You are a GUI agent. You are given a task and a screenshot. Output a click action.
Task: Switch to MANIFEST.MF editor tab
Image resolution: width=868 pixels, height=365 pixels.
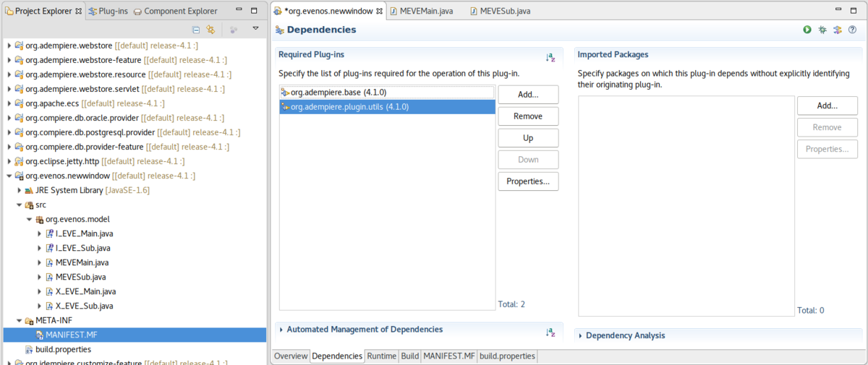click(x=448, y=356)
